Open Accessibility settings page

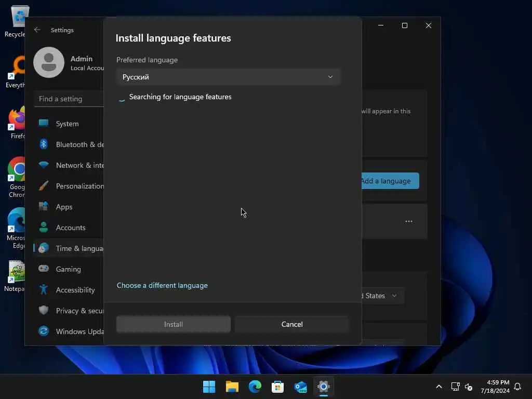[x=69, y=290]
